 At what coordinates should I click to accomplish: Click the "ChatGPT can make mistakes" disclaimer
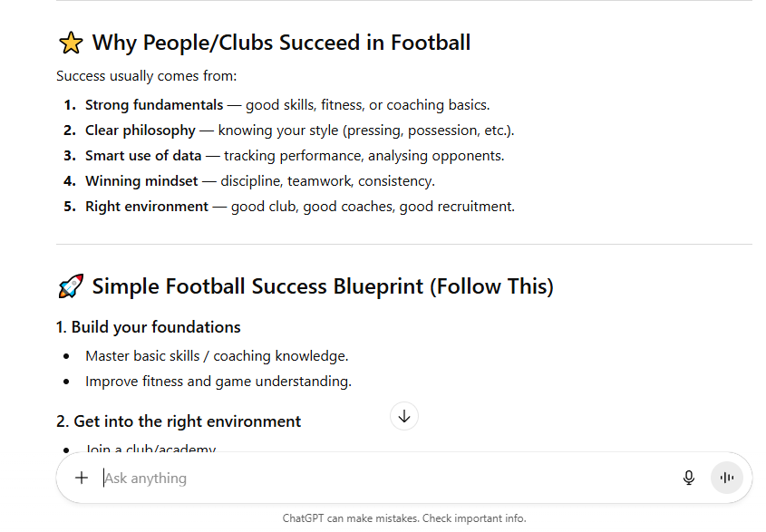pos(403,518)
